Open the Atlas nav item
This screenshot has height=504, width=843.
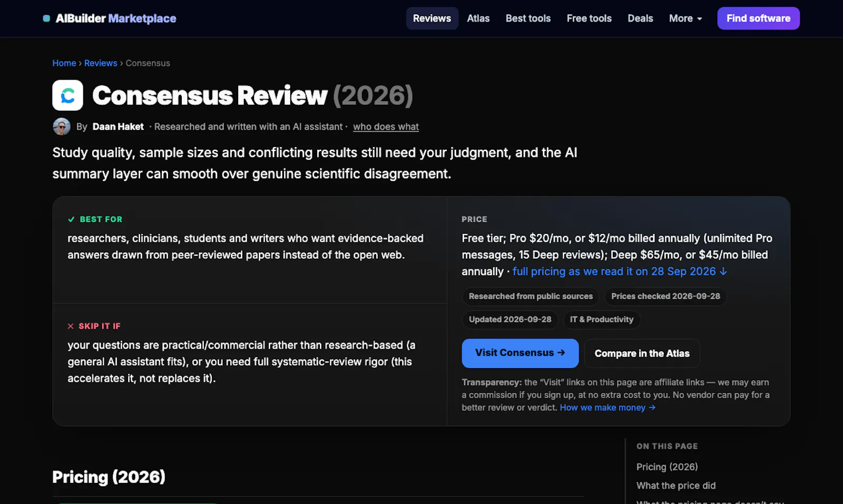[x=478, y=18]
